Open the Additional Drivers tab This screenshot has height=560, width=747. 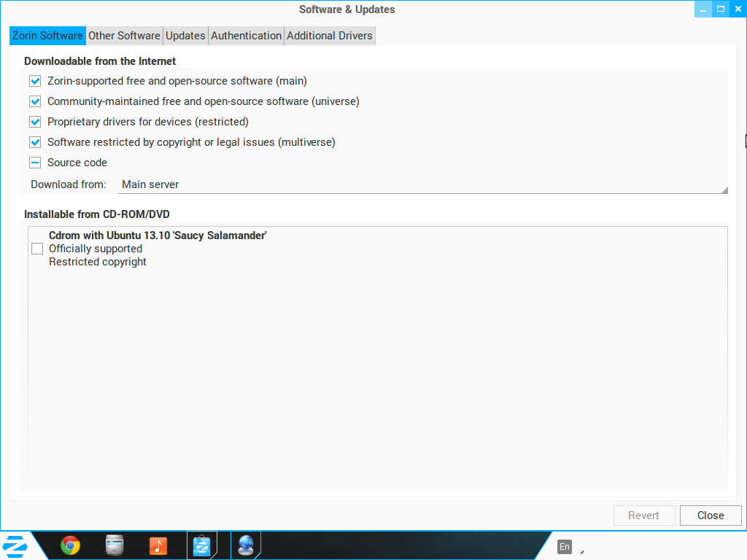[x=330, y=36]
